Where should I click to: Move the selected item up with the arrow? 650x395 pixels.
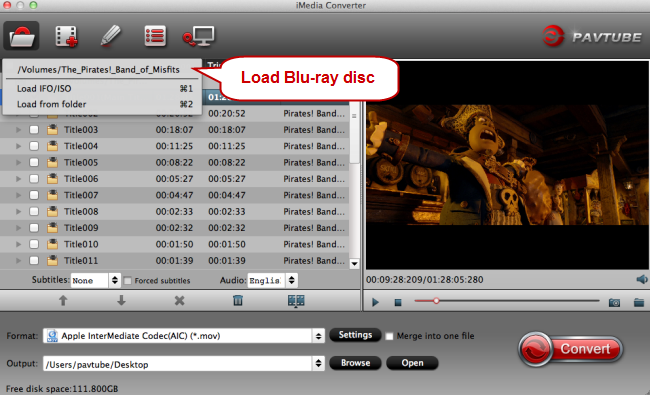click(x=63, y=300)
